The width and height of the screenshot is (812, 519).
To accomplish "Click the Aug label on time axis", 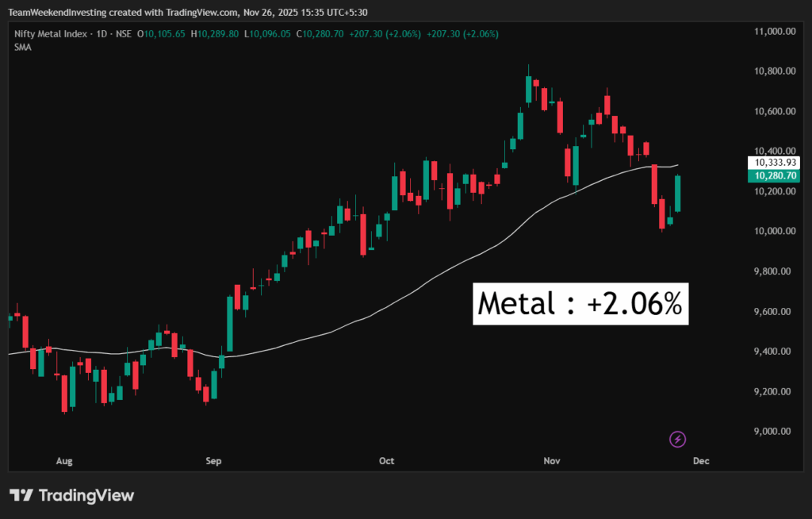I will [x=65, y=460].
